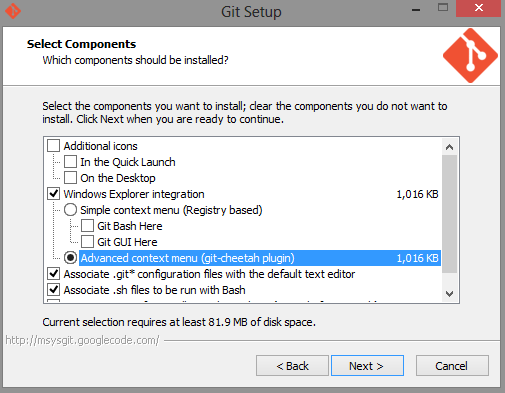
Task: Click the components list scrollbar thumb
Action: click(449, 214)
